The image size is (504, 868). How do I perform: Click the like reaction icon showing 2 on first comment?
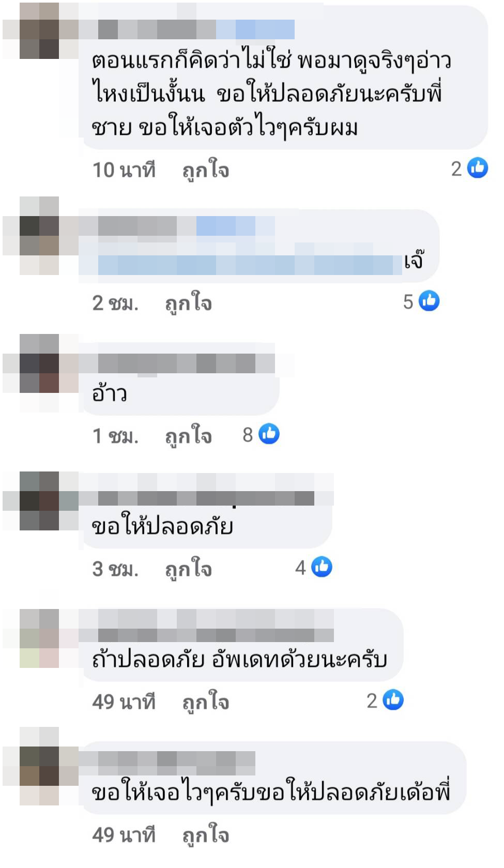pyautogui.click(x=477, y=168)
